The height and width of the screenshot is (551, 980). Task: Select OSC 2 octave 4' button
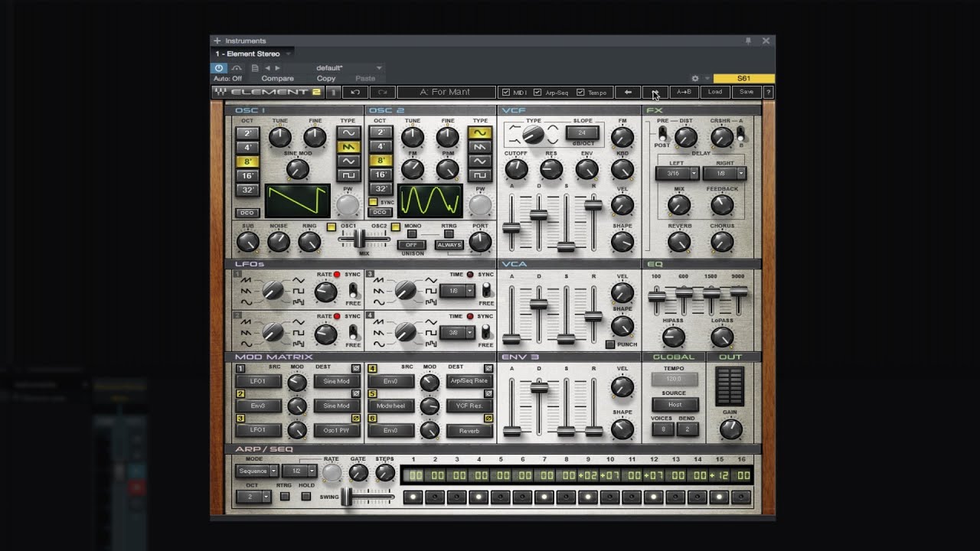pos(381,146)
